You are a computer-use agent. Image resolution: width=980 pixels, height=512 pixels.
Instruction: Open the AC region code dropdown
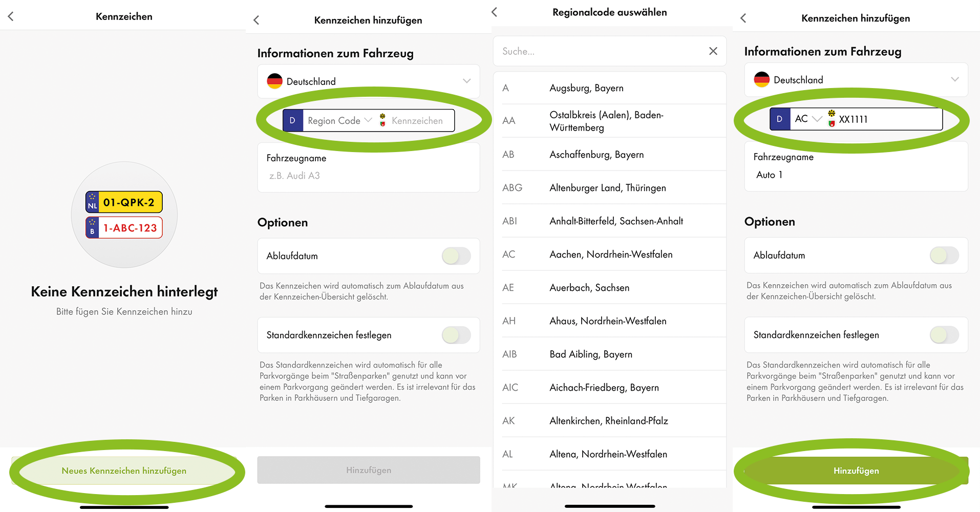point(808,119)
